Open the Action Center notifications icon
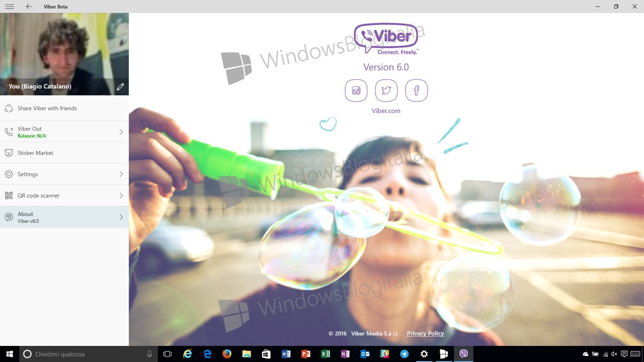The image size is (644, 362). (x=624, y=354)
